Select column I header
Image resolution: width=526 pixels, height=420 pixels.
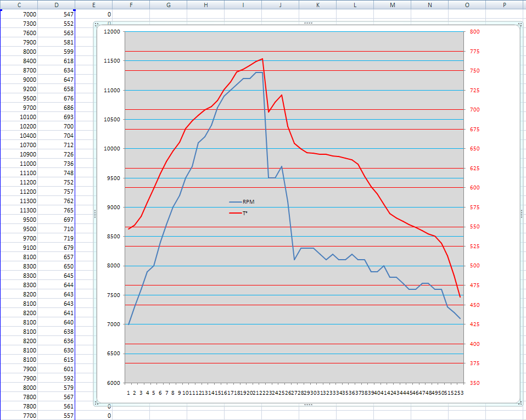(243, 5)
